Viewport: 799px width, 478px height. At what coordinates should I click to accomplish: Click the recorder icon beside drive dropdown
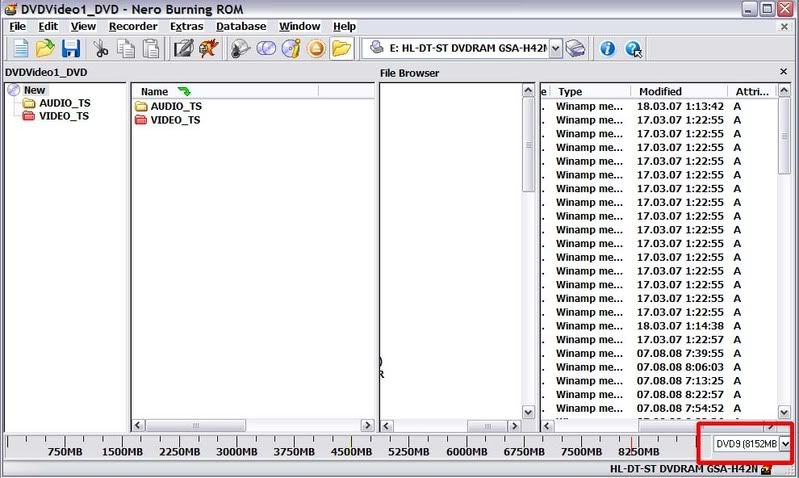[x=575, y=49]
